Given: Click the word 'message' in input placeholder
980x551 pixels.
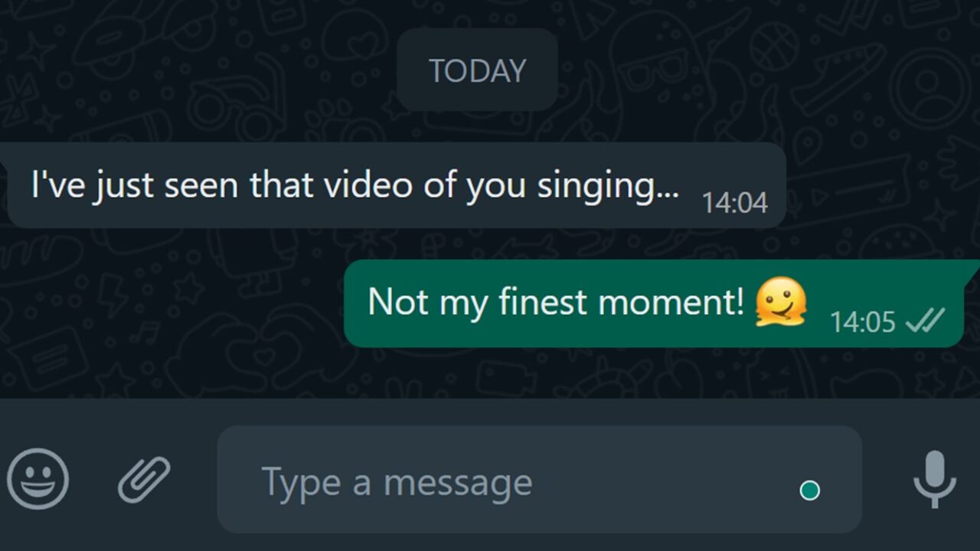Looking at the screenshot, I should [x=457, y=482].
